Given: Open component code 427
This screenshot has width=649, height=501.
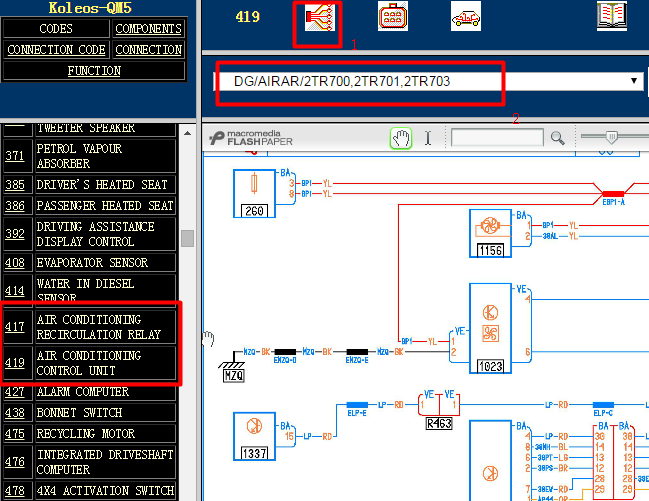Looking at the screenshot, I should coord(15,392).
